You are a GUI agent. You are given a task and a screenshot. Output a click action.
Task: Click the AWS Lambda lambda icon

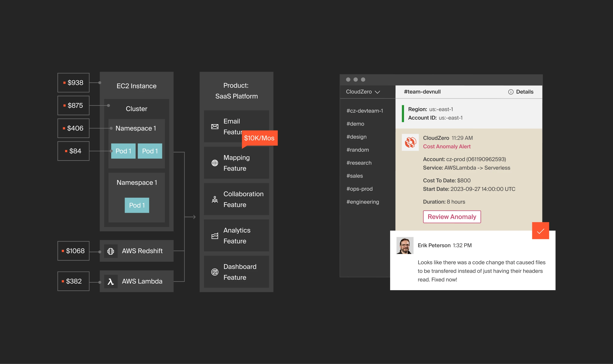coord(111,281)
